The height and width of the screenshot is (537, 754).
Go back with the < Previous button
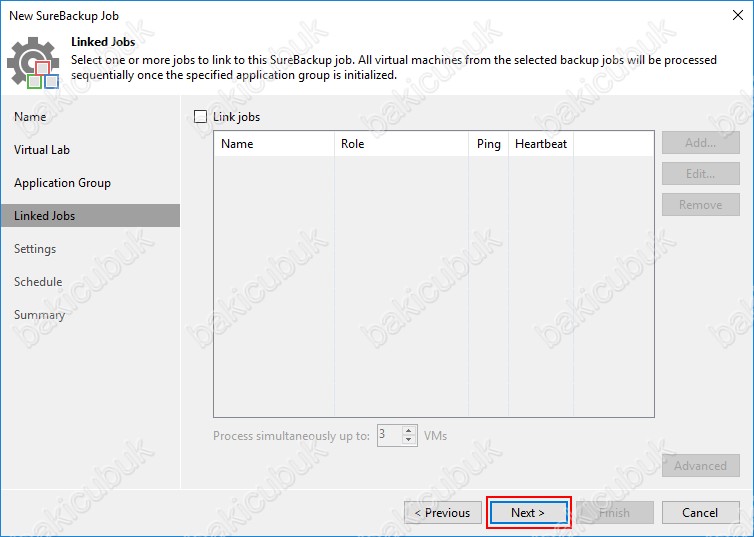[443, 513]
